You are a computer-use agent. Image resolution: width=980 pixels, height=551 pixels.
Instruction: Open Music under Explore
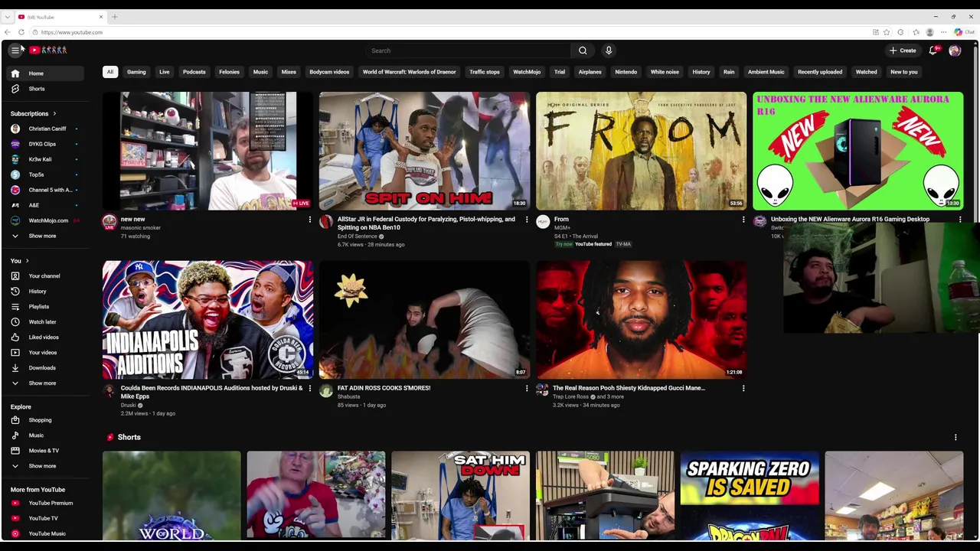[x=46, y=435]
